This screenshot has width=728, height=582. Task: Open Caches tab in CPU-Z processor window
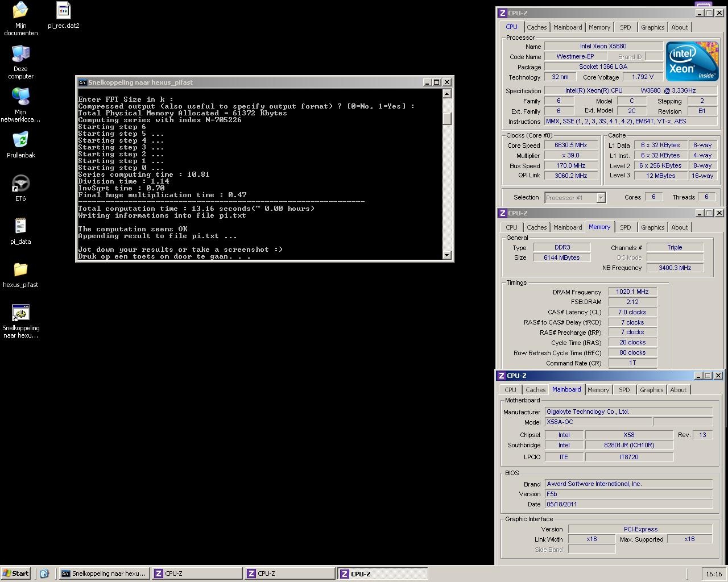[x=536, y=27]
